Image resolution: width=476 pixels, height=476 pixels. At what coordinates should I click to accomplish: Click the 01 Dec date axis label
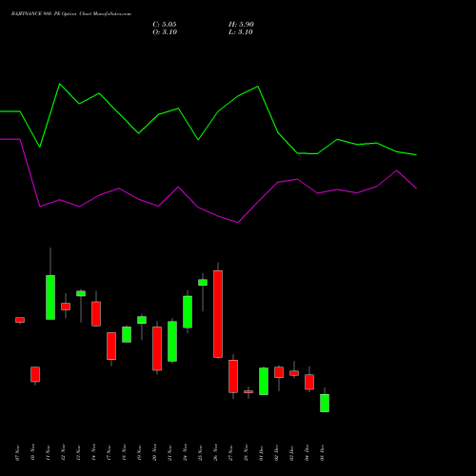click(261, 452)
